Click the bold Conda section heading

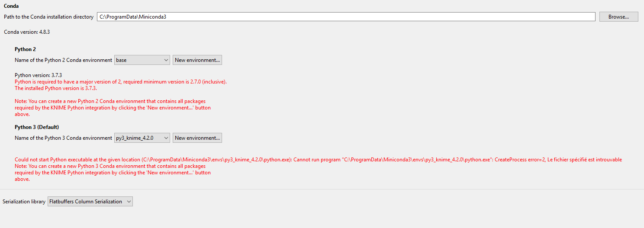[11, 6]
